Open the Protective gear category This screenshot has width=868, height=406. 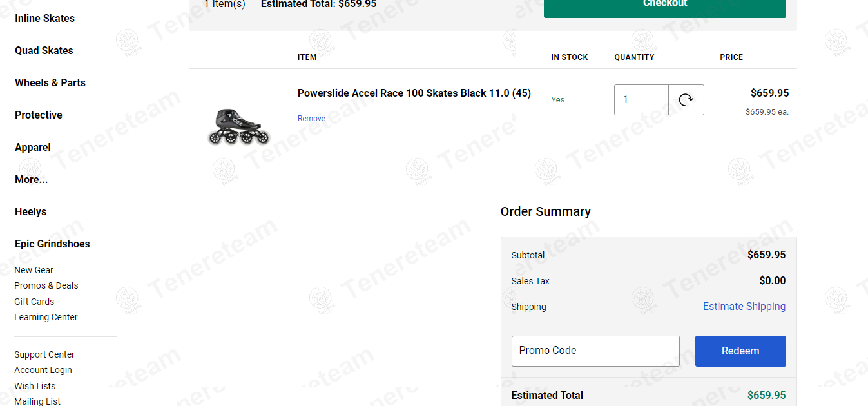39,115
